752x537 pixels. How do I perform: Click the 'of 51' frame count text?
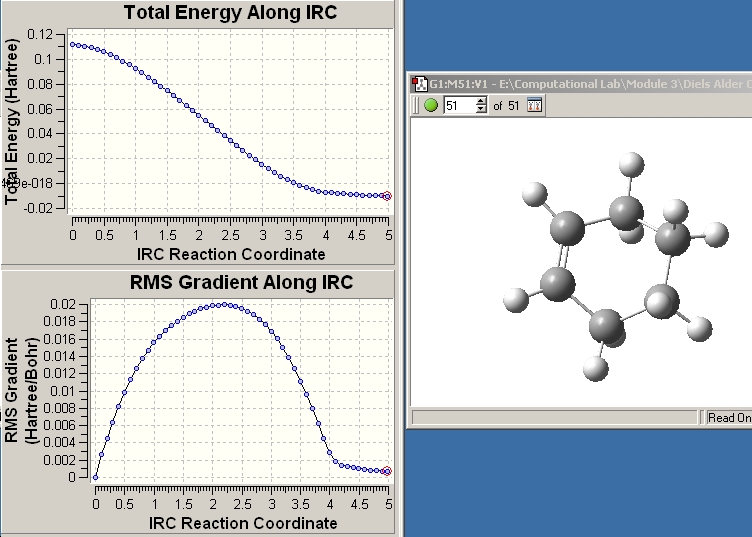click(506, 105)
